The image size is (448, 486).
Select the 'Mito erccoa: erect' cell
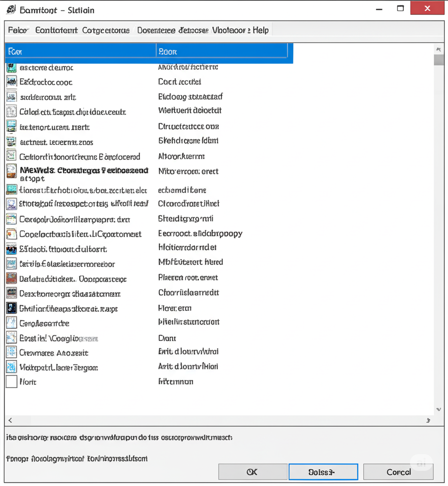coord(188,171)
